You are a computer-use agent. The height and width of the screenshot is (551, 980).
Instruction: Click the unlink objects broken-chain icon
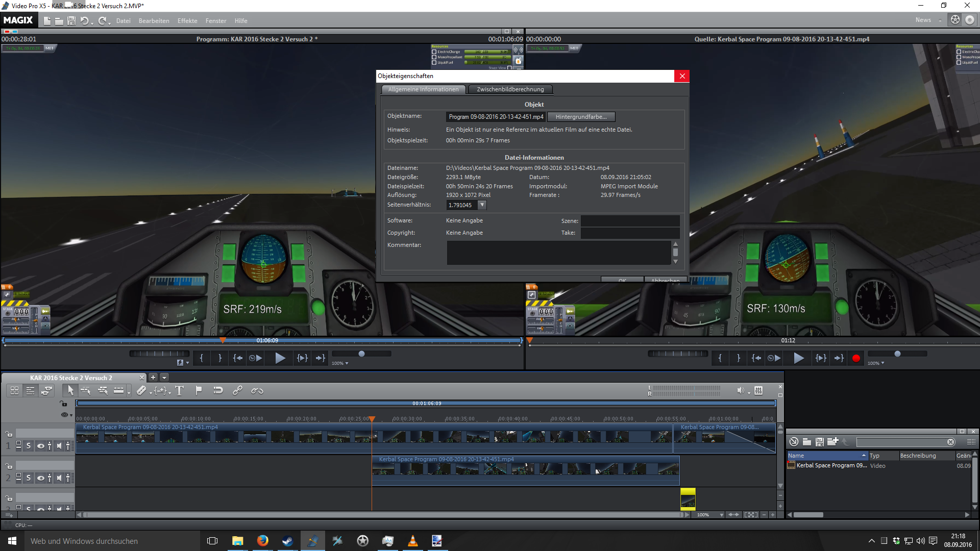(x=257, y=391)
